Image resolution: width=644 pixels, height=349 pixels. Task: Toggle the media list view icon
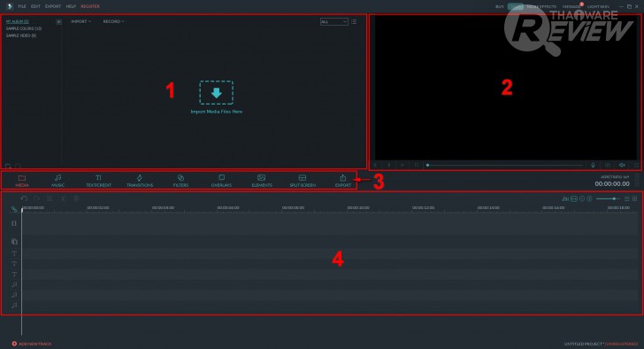coord(354,21)
